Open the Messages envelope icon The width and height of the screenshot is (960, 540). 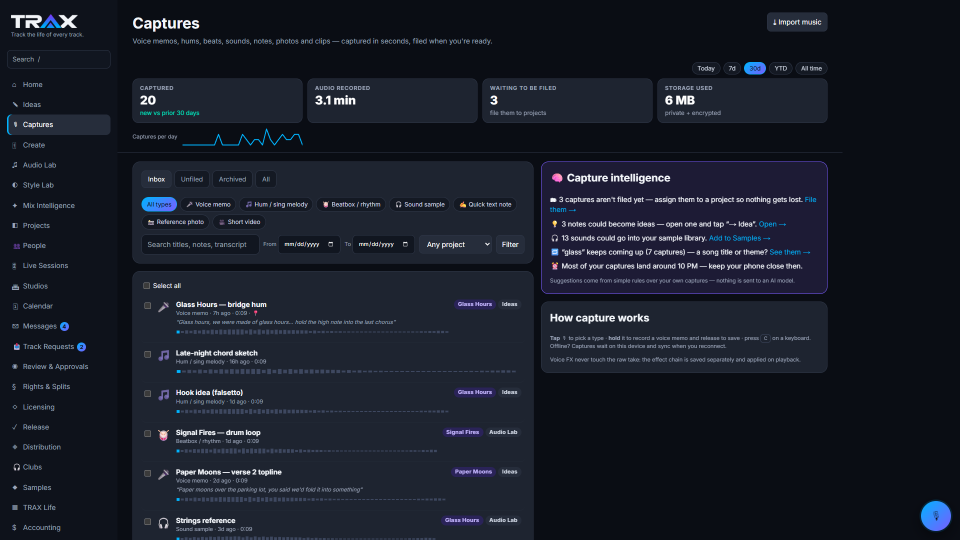point(15,326)
